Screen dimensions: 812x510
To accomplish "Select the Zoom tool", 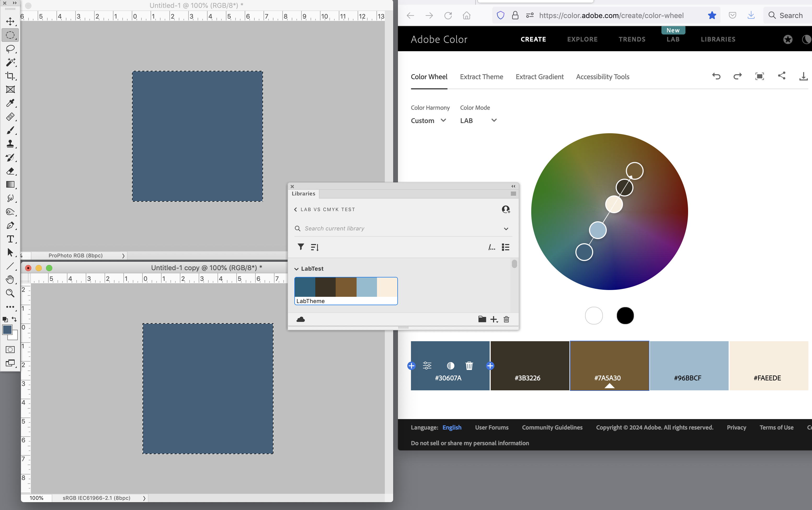I will 10,293.
